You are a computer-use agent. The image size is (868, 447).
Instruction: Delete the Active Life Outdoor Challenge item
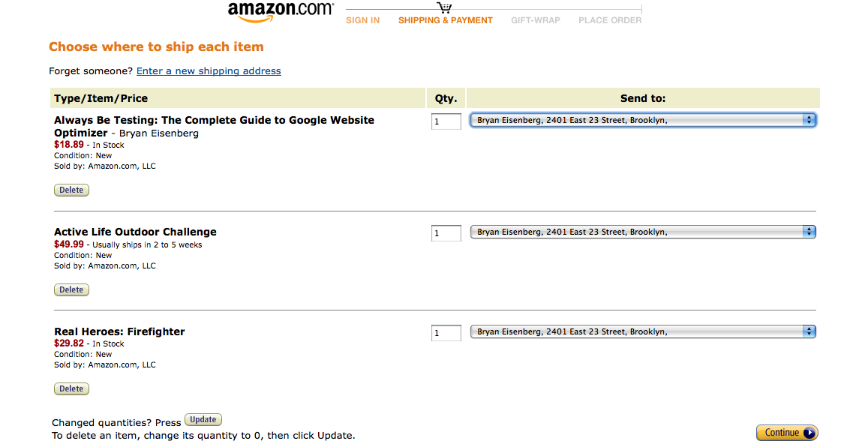click(x=71, y=289)
